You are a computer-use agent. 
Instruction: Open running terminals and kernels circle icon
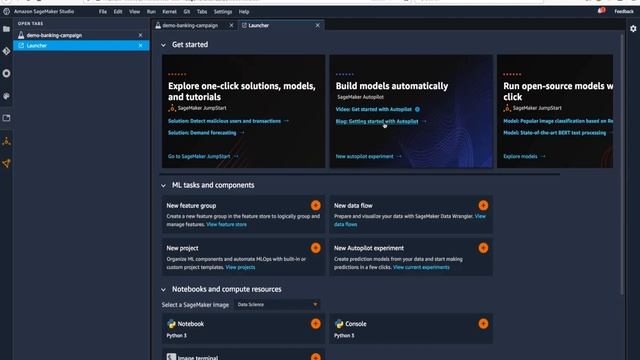point(6,73)
